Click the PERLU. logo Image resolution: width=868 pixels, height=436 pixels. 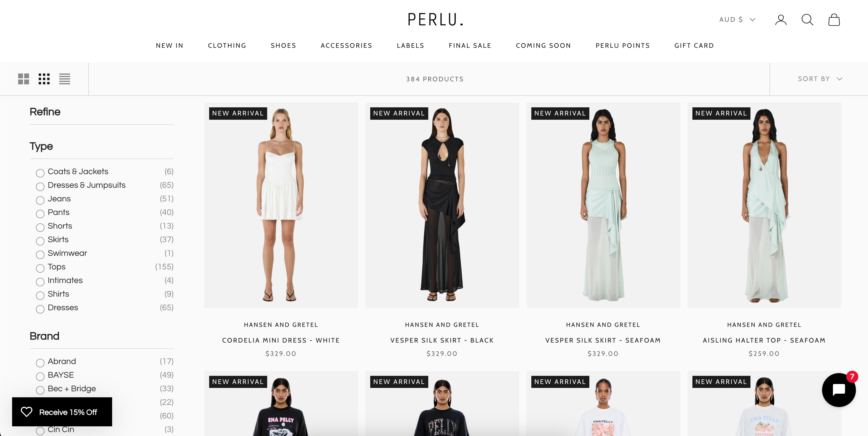(435, 20)
